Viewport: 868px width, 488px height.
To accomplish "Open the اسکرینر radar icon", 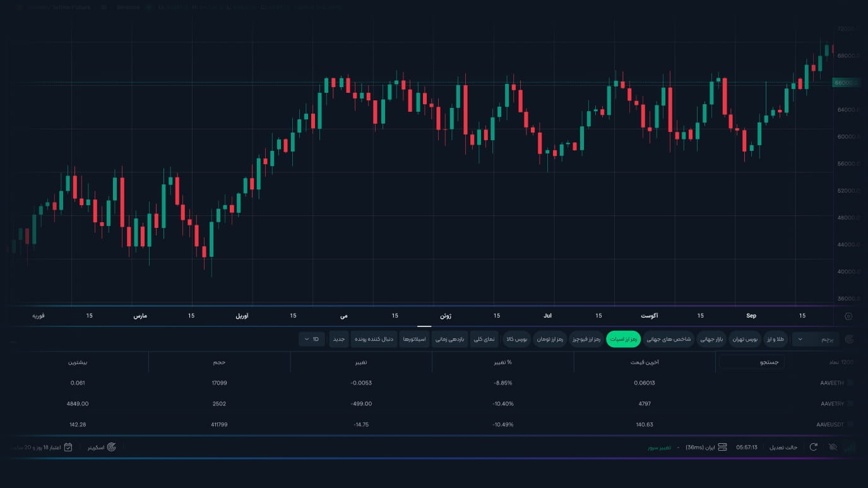I will pyautogui.click(x=112, y=447).
